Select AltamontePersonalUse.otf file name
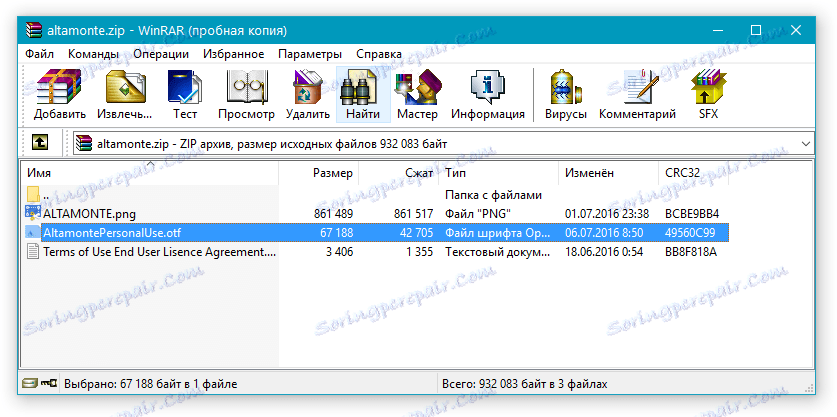The height and width of the screenshot is (417, 837). pyautogui.click(x=112, y=233)
